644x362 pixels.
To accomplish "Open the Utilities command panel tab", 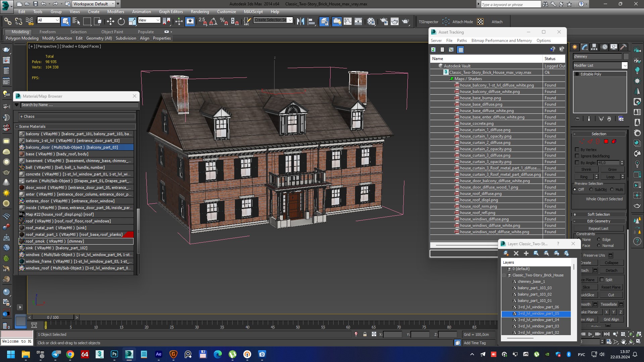I will [624, 47].
